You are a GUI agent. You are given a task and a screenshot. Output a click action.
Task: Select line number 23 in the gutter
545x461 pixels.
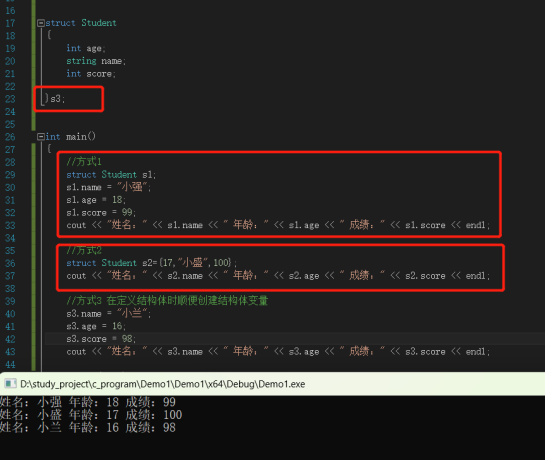click(10, 99)
